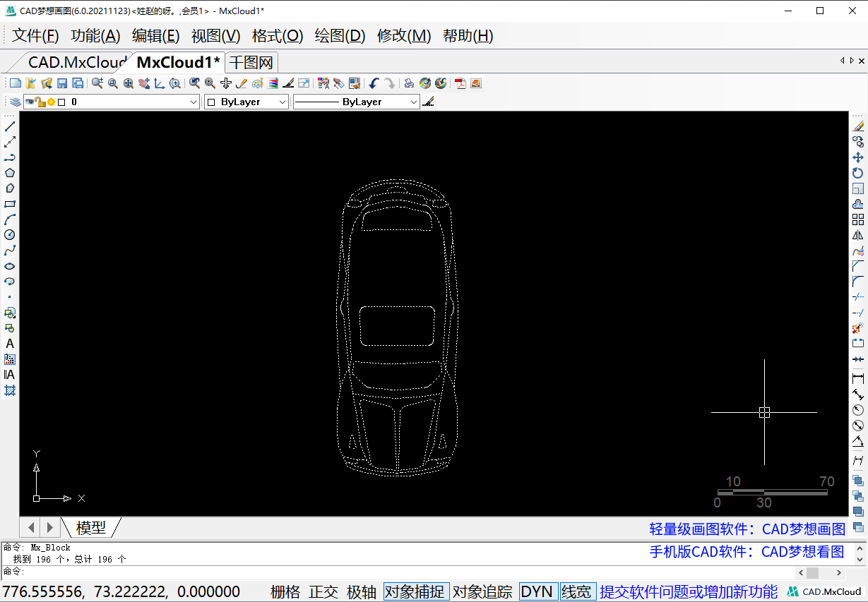Disable 对象捕捉 object snap
Screen dimensions: 868x602
coord(417,592)
